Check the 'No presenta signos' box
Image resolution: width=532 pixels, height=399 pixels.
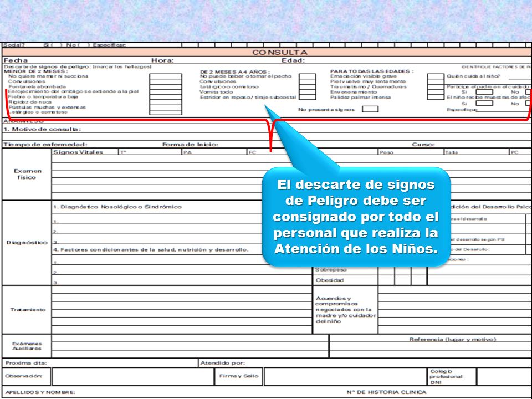coord(370,109)
